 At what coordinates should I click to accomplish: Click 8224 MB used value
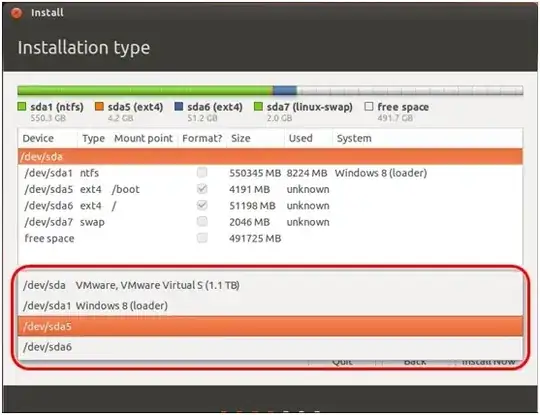307,173
